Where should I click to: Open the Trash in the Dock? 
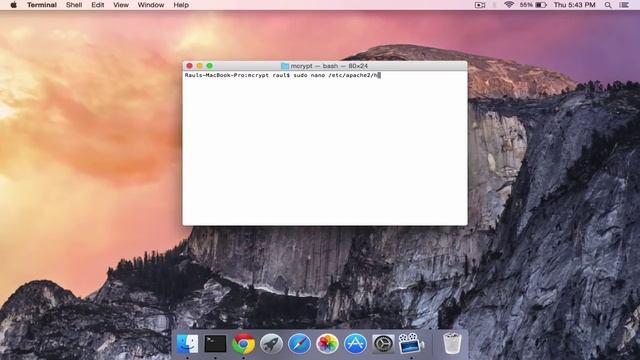(452, 344)
